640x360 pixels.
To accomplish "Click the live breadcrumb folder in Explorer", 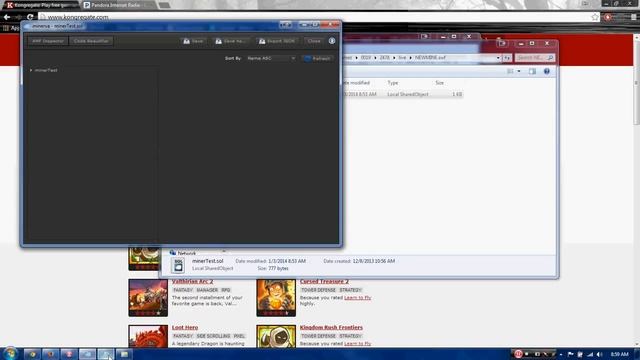I will tap(402, 58).
